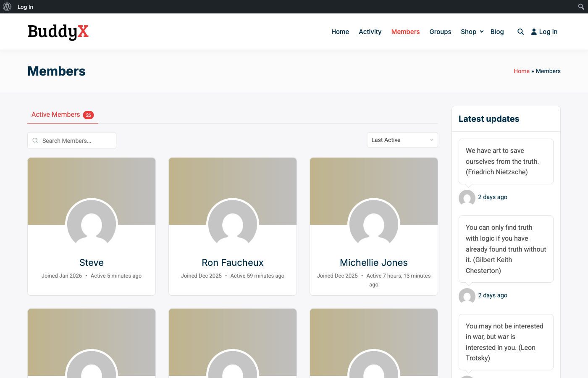588x378 pixels.
Task: Click the search icon in the site navbar
Action: tap(520, 31)
